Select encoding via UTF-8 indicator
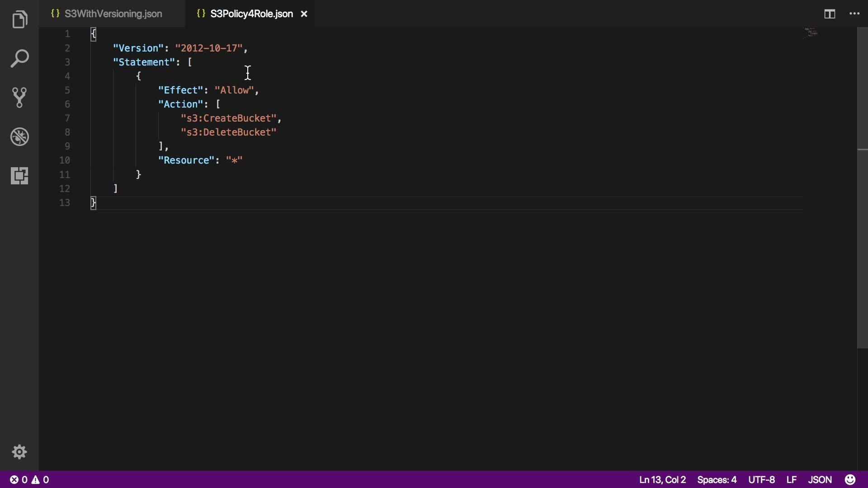This screenshot has width=868, height=488. (761, 479)
